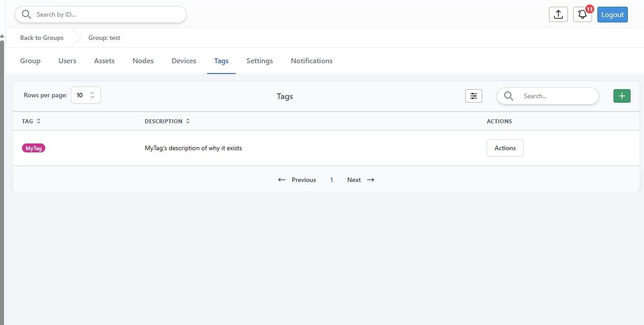Switch to the Group tab
The width and height of the screenshot is (644, 325).
click(30, 61)
